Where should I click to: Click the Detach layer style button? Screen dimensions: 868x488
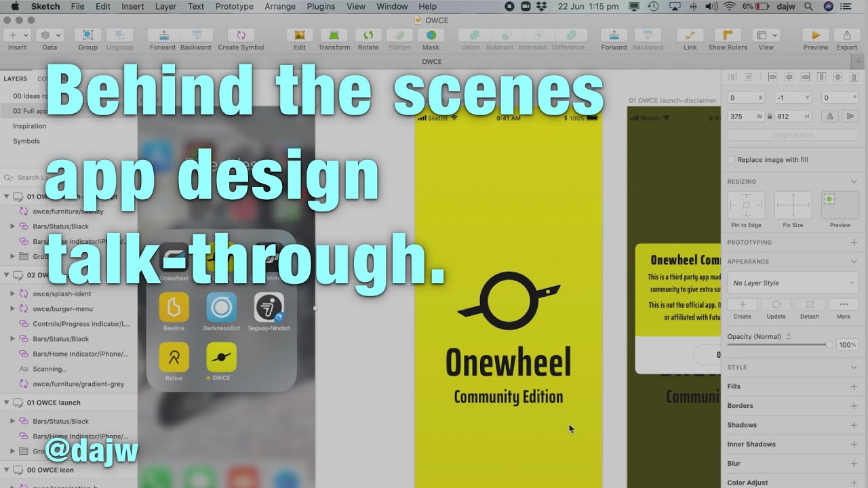(x=810, y=305)
